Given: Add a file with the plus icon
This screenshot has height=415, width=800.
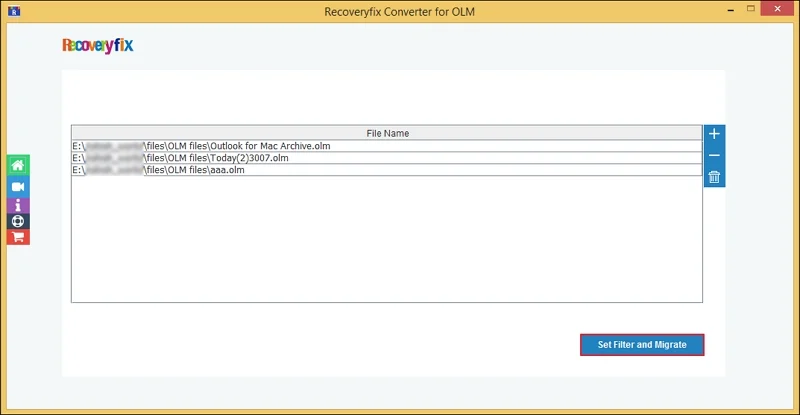Looking at the screenshot, I should 714,134.
